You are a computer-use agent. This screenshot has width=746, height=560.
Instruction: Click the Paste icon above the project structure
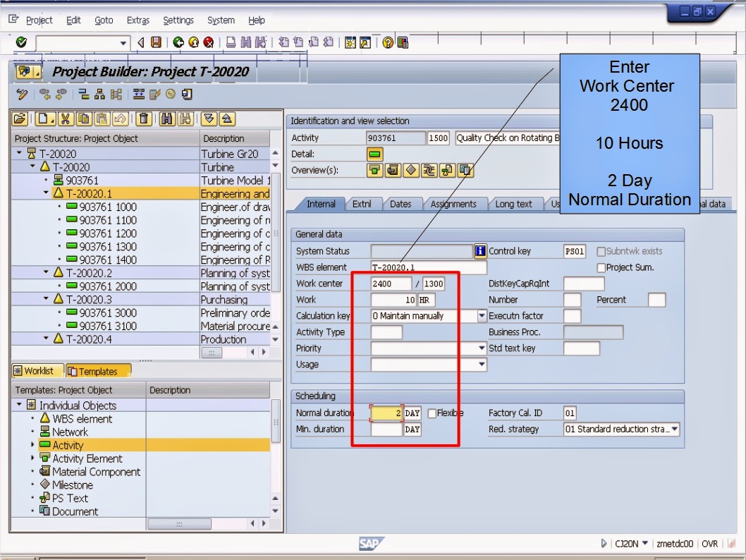click(x=102, y=118)
